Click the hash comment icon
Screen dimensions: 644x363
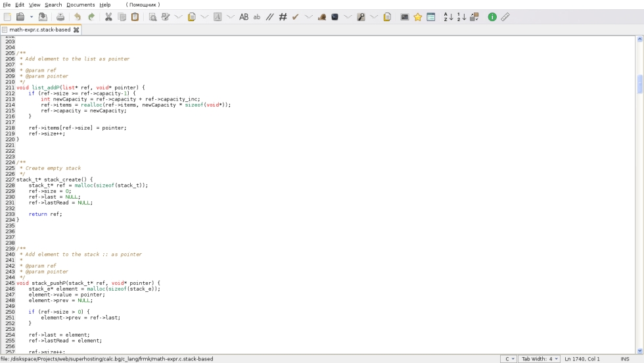pos(283,17)
